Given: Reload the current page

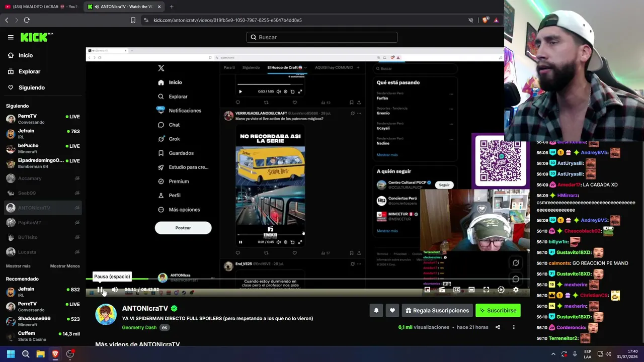Looking at the screenshot, I should pos(27,20).
